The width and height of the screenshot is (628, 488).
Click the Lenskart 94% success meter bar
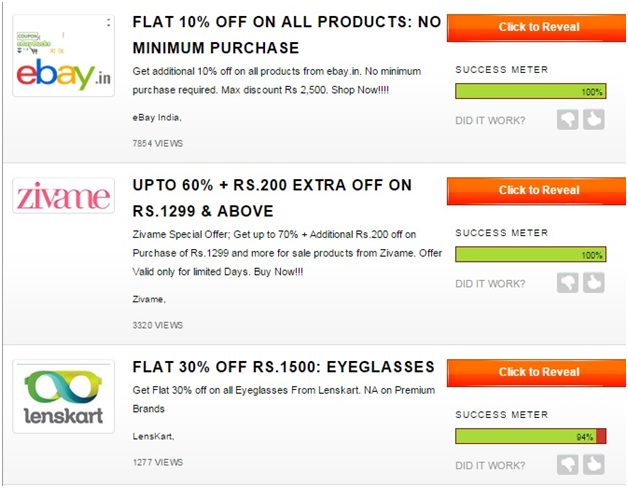(x=531, y=436)
